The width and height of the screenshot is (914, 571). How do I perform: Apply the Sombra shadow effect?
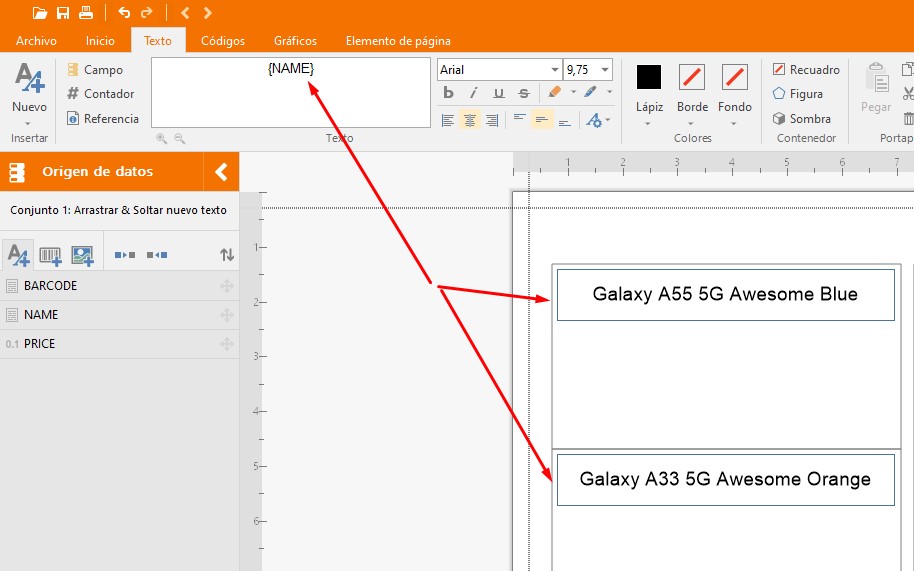[x=801, y=118]
